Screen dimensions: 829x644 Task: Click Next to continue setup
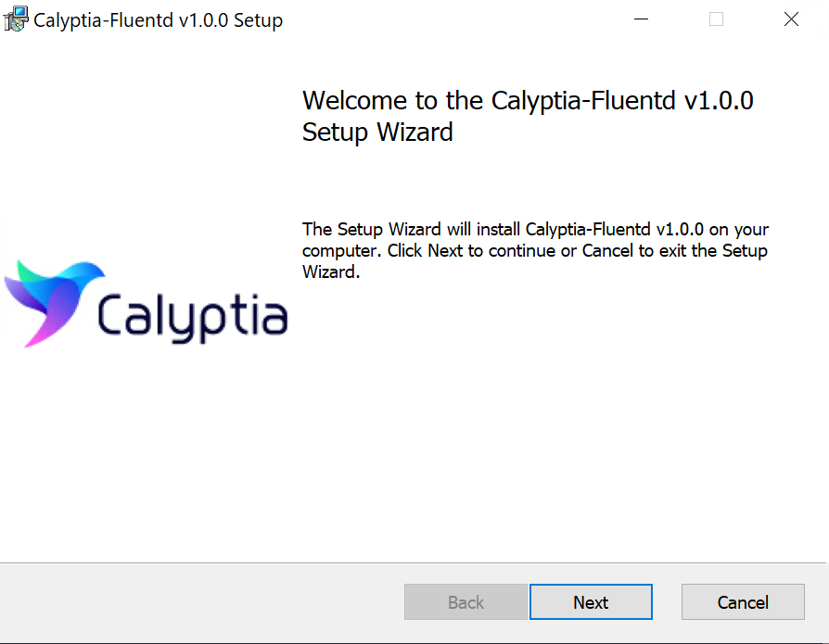pyautogui.click(x=591, y=601)
